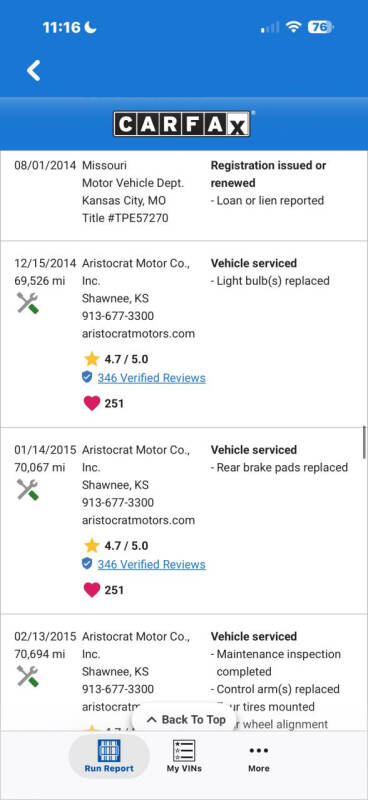Tap the vertical scrollbar indicator
Viewport: 368px width, 800px height.
coord(364,442)
